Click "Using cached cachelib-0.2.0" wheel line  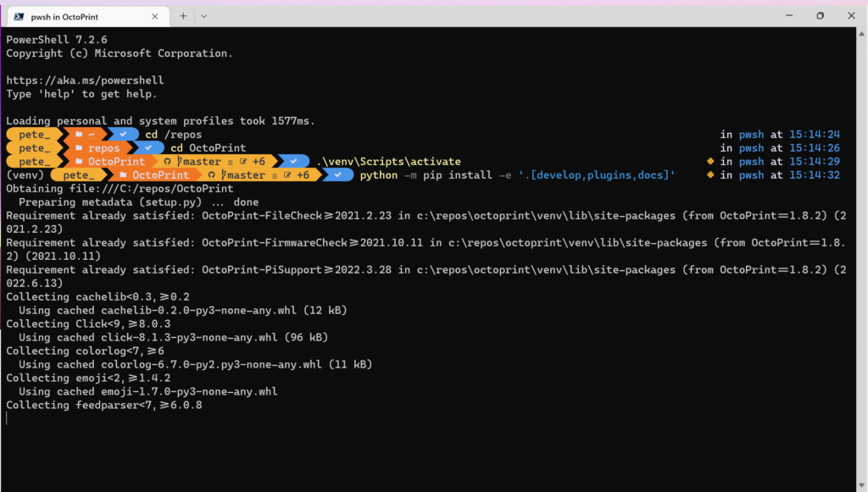pos(183,310)
